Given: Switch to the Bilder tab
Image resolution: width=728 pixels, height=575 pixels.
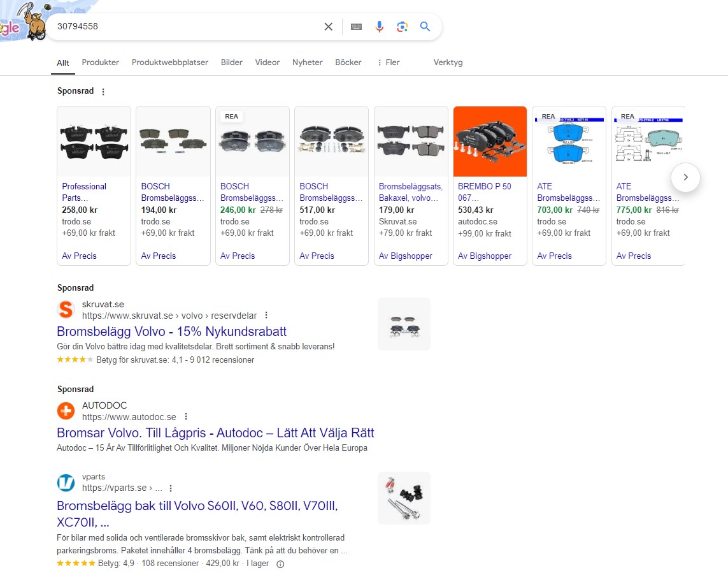Looking at the screenshot, I should [x=232, y=62].
